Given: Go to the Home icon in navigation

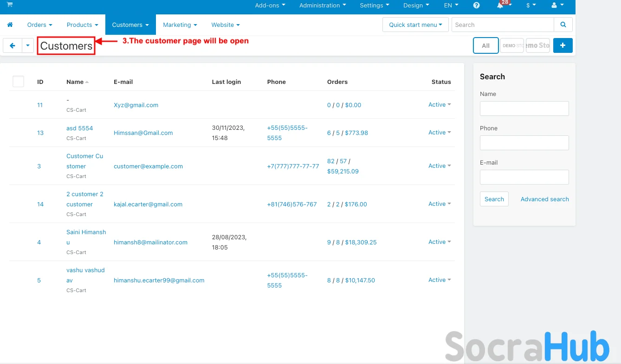Looking at the screenshot, I should pos(10,25).
